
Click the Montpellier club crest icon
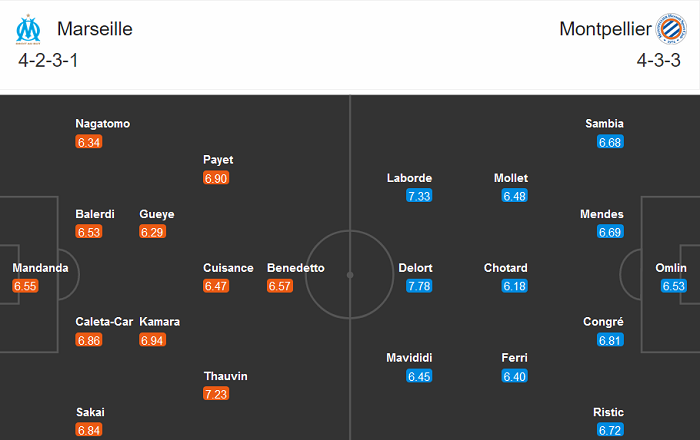670,30
